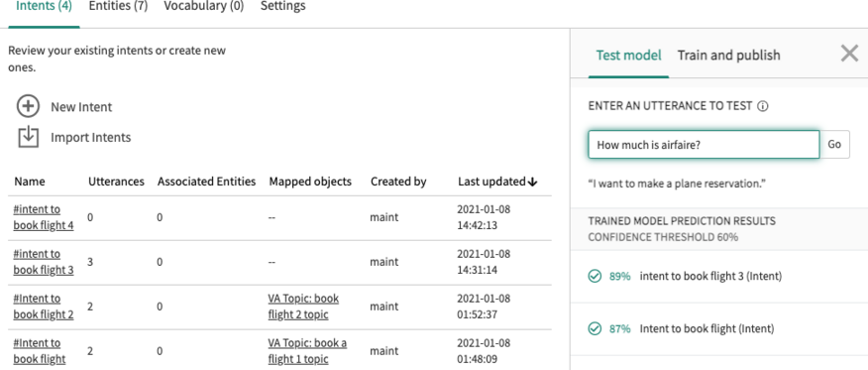
Task: Click Associated Entities column header
Action: (206, 182)
